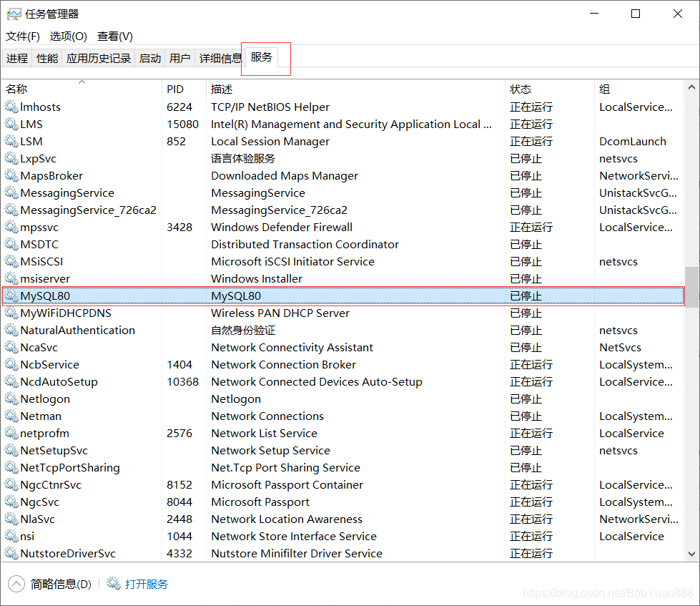The width and height of the screenshot is (700, 606).
Task: Click the gear icon beside NetSetupSvc
Action: 11,451
